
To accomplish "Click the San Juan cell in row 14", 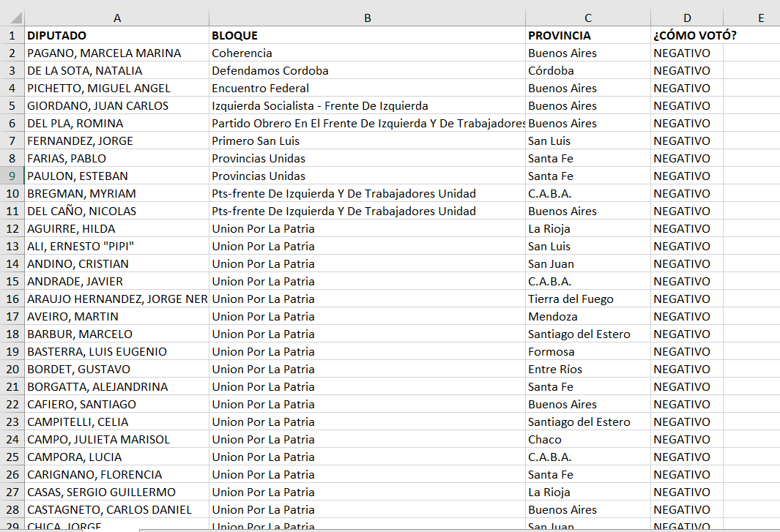I will [588, 264].
